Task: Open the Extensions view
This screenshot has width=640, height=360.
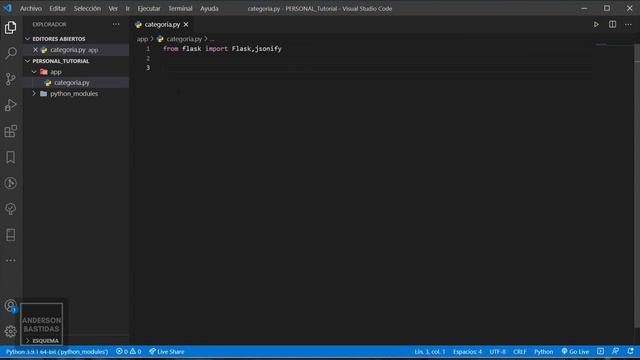Action: coord(11,131)
